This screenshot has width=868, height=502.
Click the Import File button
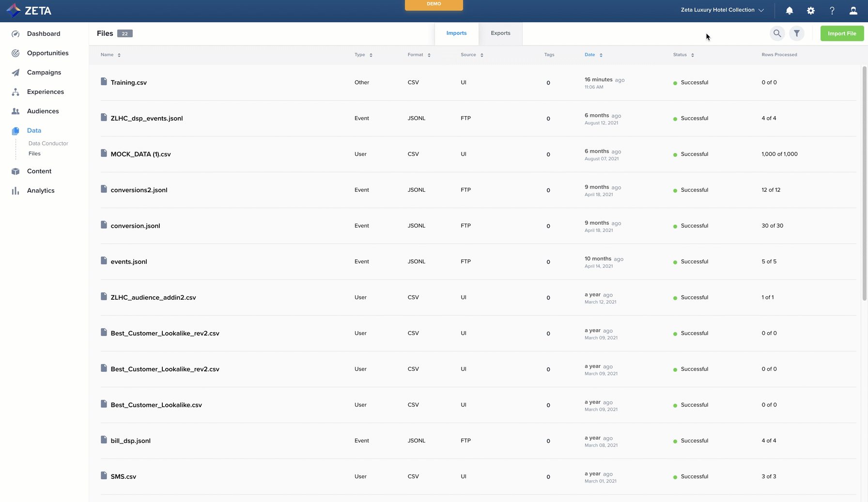[841, 33]
